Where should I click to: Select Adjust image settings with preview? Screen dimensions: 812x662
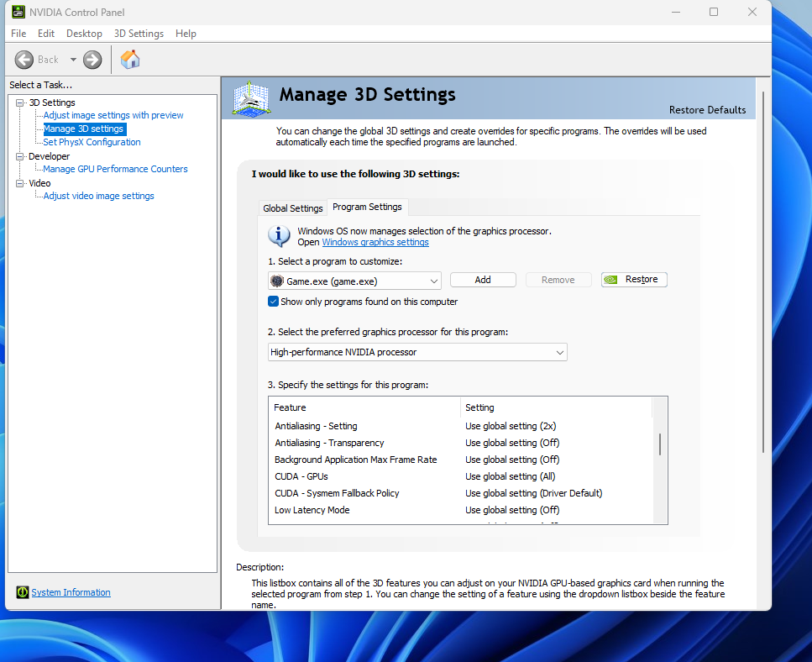[113, 115]
